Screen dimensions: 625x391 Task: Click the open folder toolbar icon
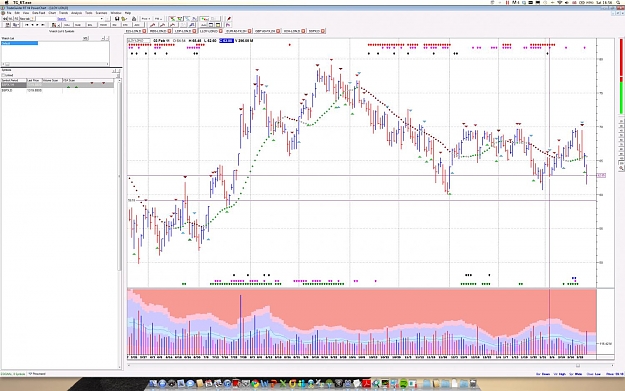click(x=124, y=19)
